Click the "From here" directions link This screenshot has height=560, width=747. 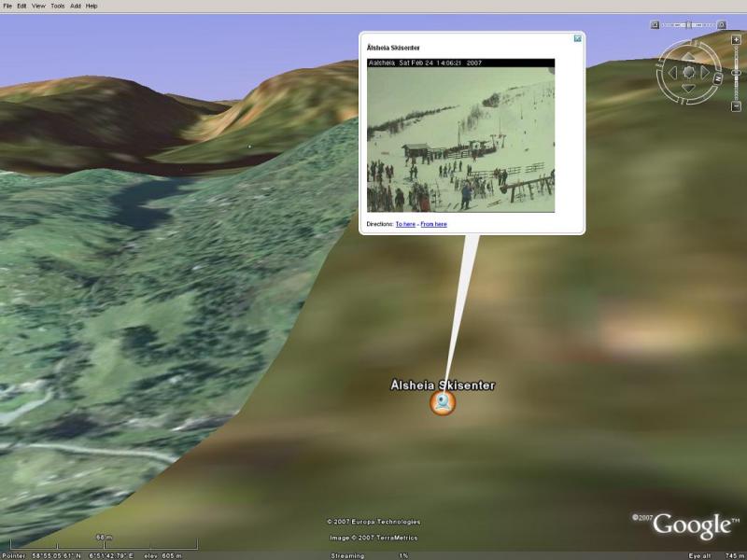tap(433, 224)
